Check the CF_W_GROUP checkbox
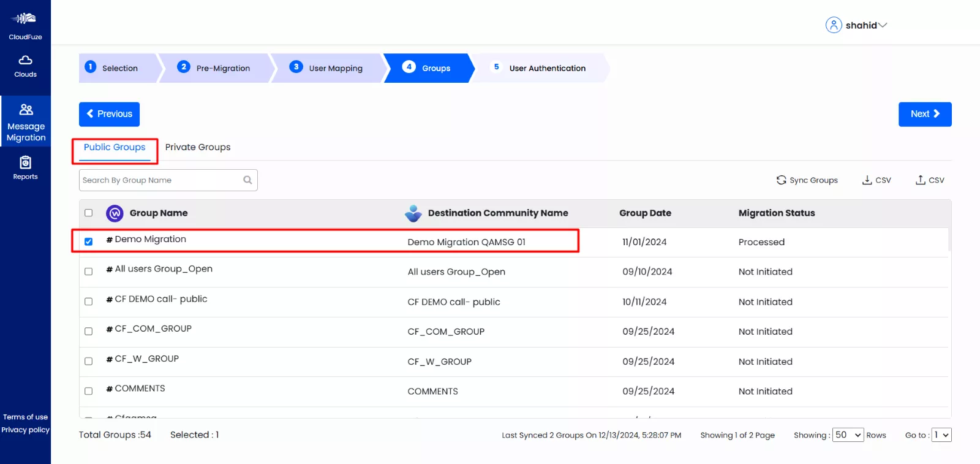Screen dimensions: 980x464 88,362
